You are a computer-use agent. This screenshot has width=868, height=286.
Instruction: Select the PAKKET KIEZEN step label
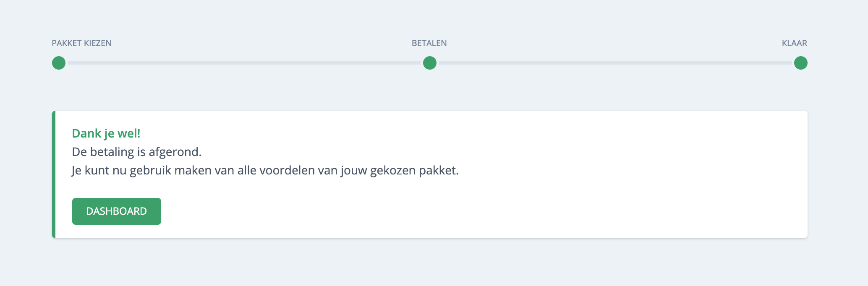(81, 43)
